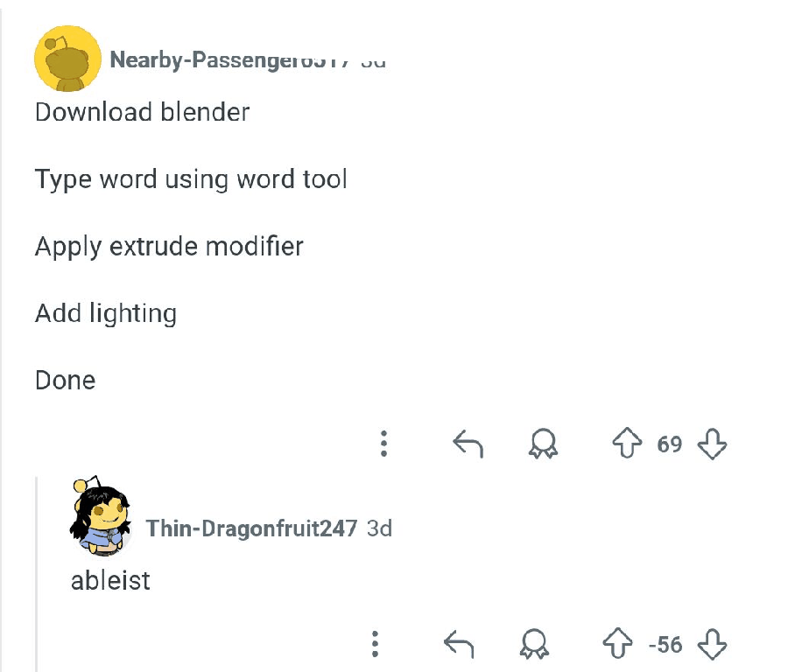Downvote the Download blender comment
Image resolution: width=788 pixels, height=672 pixels.
[x=712, y=444]
